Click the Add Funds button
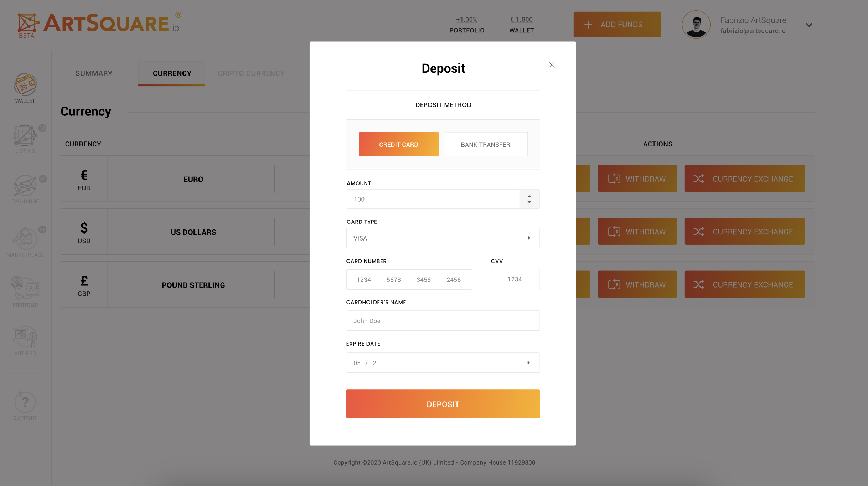This screenshot has width=868, height=486. (617, 25)
